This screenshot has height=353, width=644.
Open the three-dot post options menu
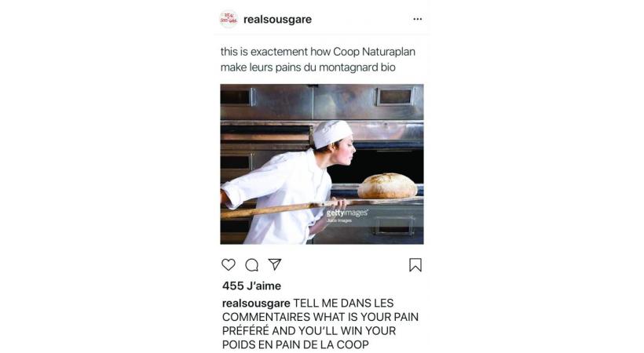(418, 19)
